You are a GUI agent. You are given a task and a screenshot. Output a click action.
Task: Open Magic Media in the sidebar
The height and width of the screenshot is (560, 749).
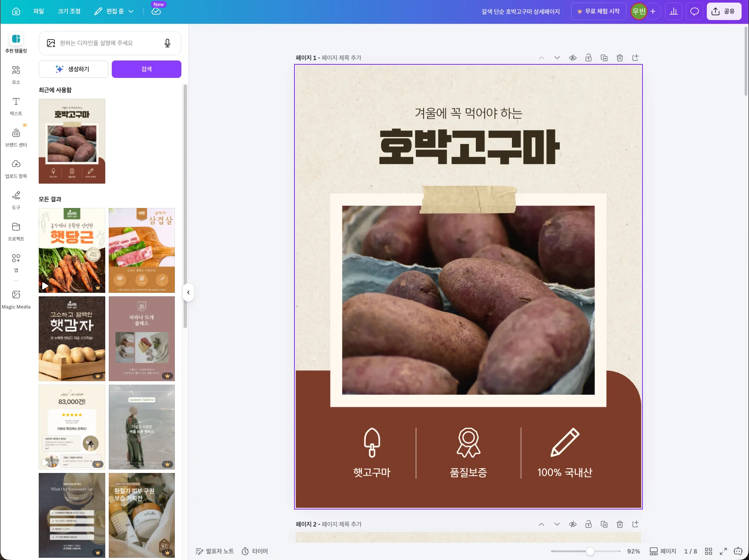(x=16, y=299)
